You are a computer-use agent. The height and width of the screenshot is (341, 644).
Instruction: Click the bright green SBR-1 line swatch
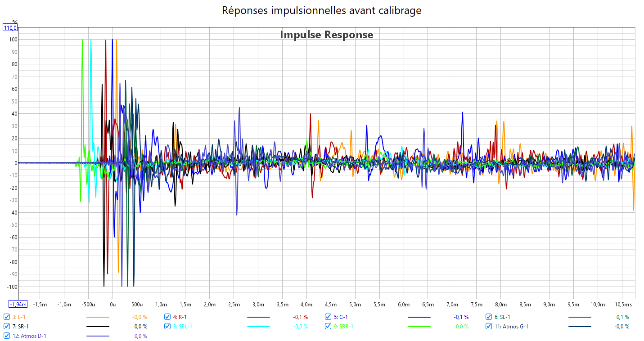point(419,327)
